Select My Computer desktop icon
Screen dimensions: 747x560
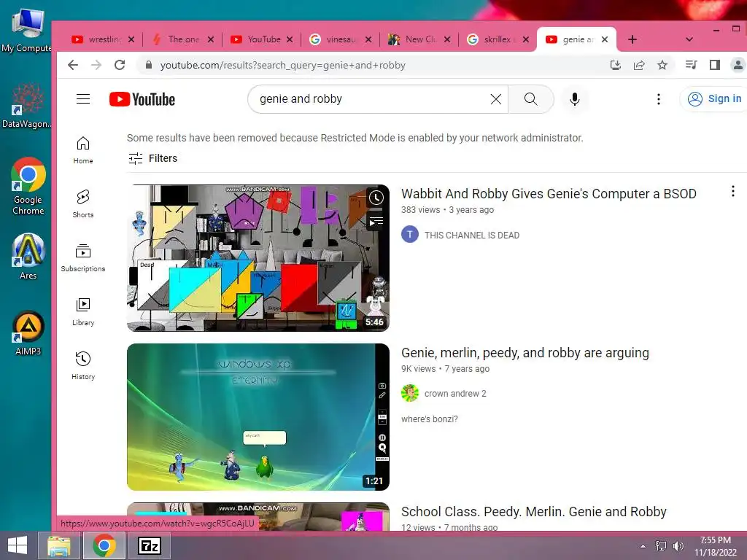26,29
